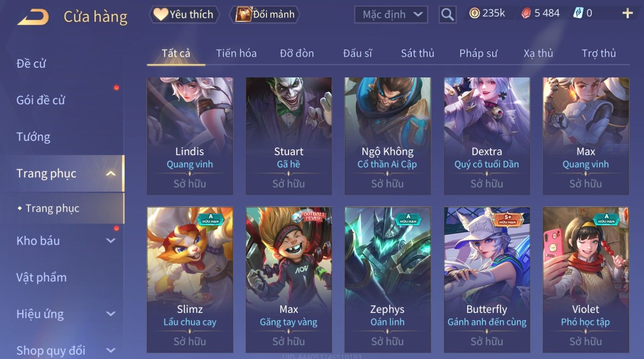Add currency with the plus icon
644x359 pixels.
pyautogui.click(x=627, y=13)
